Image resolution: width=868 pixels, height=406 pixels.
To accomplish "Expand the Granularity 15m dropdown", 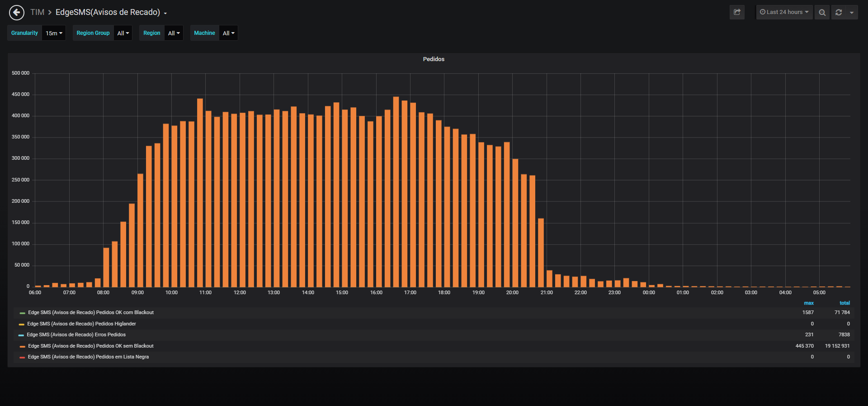I will [x=54, y=33].
